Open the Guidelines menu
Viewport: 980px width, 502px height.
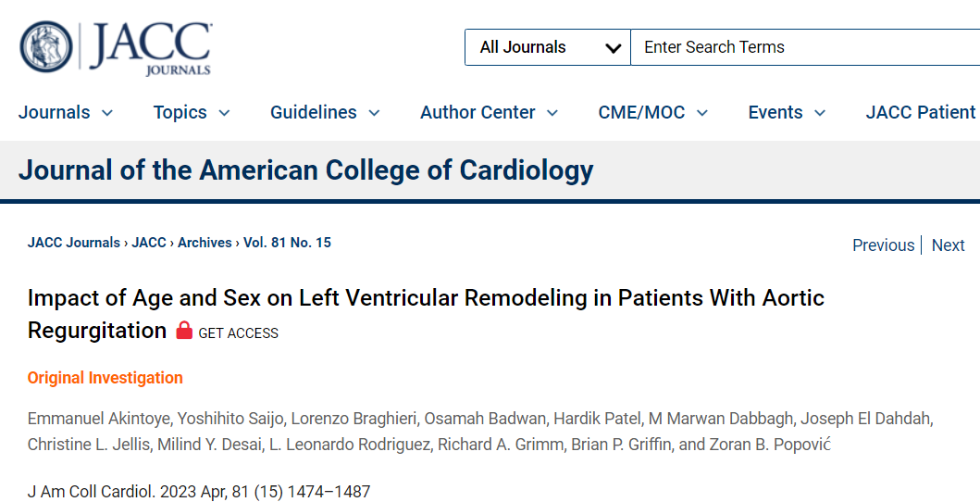coord(325,112)
